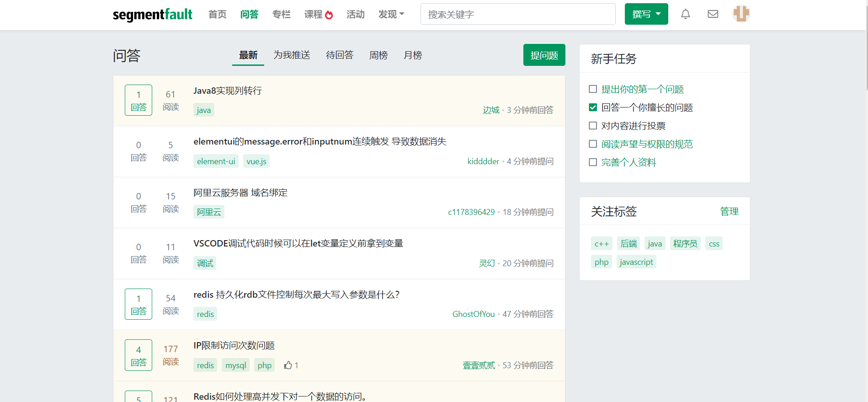This screenshot has height=402, width=868.
Task: Click the 调试 tag
Action: tap(205, 263)
